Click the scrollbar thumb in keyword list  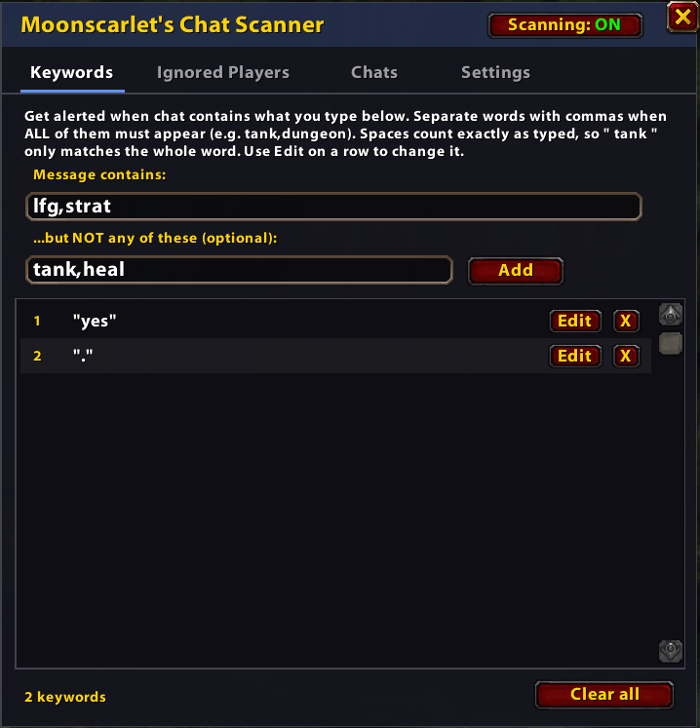pyautogui.click(x=671, y=344)
